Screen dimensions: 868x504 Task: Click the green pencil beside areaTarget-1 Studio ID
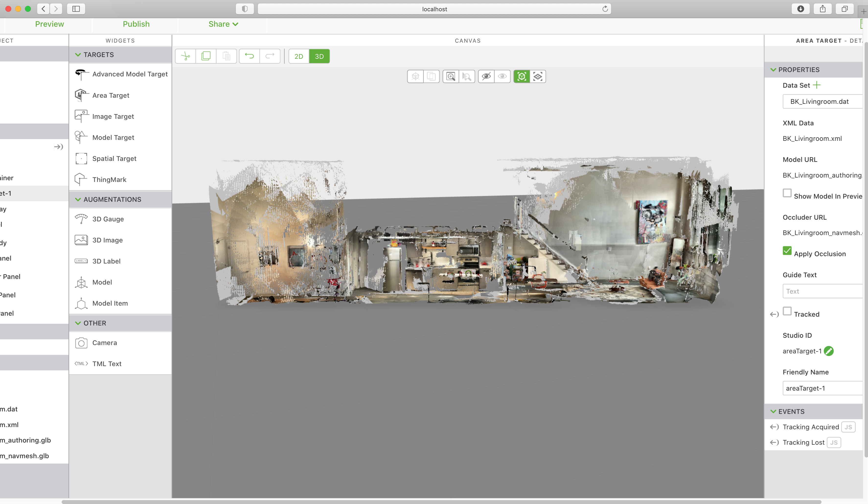pyautogui.click(x=829, y=351)
